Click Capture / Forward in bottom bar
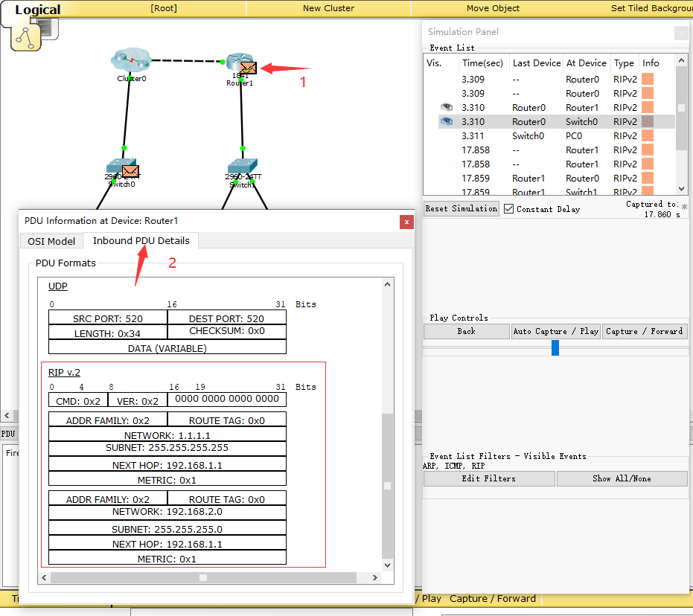The image size is (693, 616). pyautogui.click(x=492, y=598)
